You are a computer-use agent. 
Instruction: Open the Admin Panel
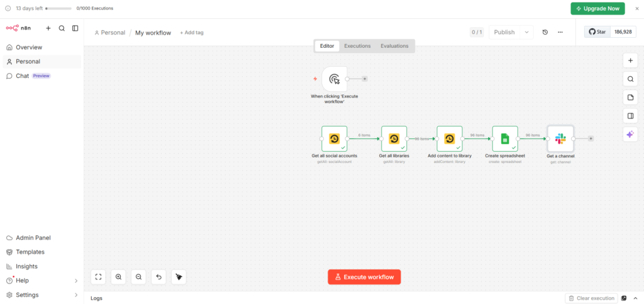(x=42, y=238)
